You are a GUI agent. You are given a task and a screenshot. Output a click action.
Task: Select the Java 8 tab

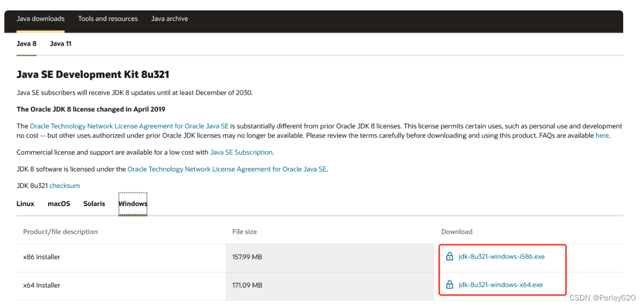pyautogui.click(x=26, y=43)
